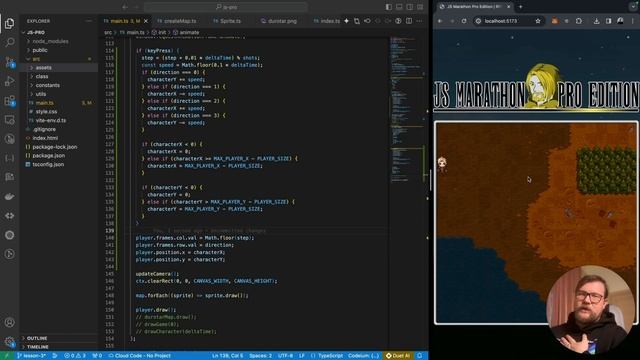The height and width of the screenshot is (360, 640).
Task: Open Explorer panel more actions menu
Action: pos(89,21)
